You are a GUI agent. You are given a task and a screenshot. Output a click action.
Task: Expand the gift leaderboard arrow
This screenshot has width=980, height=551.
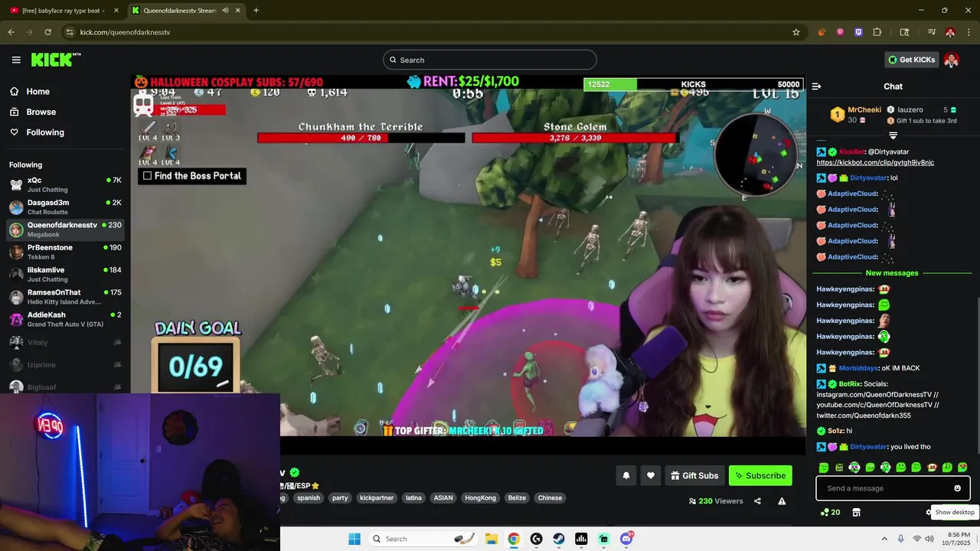click(x=893, y=135)
